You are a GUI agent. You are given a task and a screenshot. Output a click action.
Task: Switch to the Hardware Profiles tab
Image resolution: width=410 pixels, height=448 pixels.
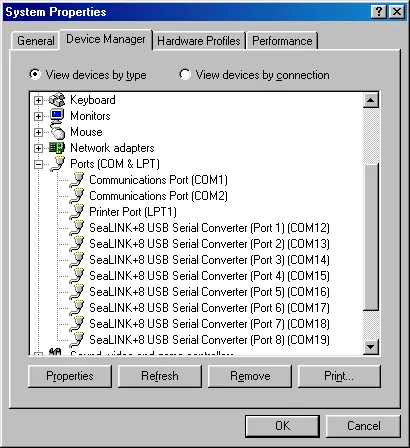pyautogui.click(x=199, y=41)
